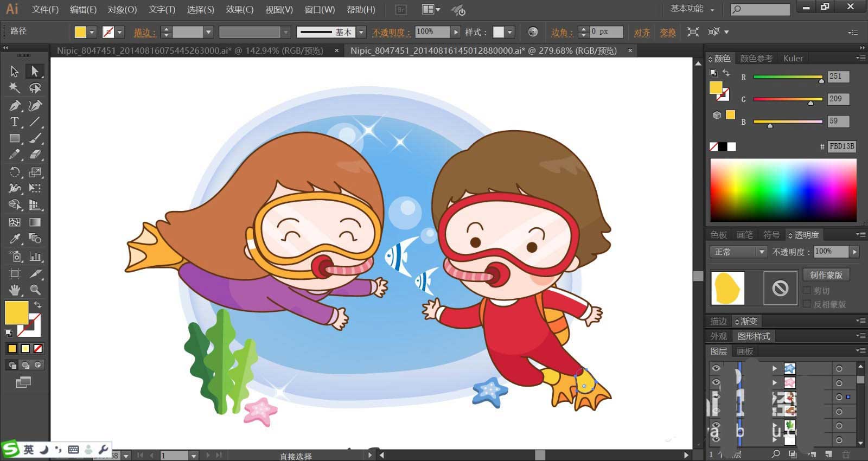Click the 描边 link in control bar
Image resolution: width=868 pixels, height=461 pixels.
point(145,33)
